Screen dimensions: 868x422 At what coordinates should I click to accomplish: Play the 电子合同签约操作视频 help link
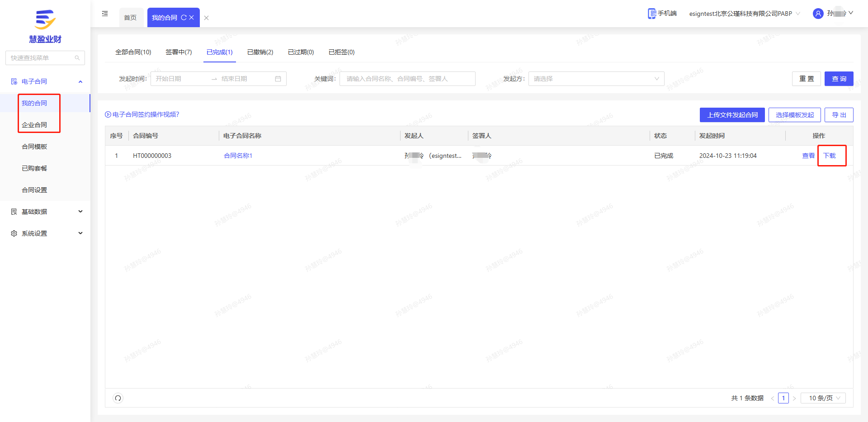click(x=142, y=114)
